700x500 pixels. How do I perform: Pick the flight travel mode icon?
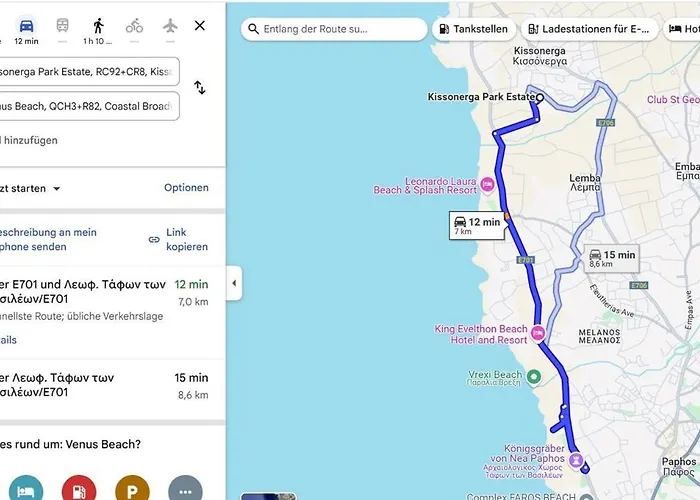point(170,26)
